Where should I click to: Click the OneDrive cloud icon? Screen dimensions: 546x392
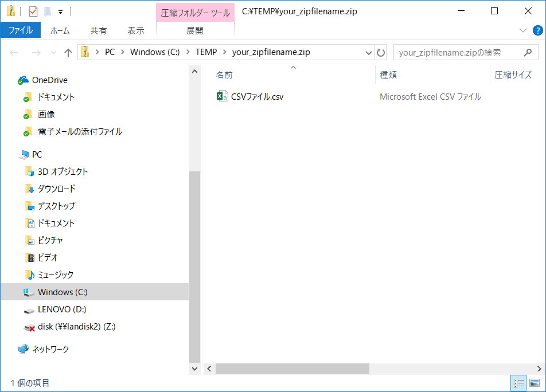coord(23,80)
